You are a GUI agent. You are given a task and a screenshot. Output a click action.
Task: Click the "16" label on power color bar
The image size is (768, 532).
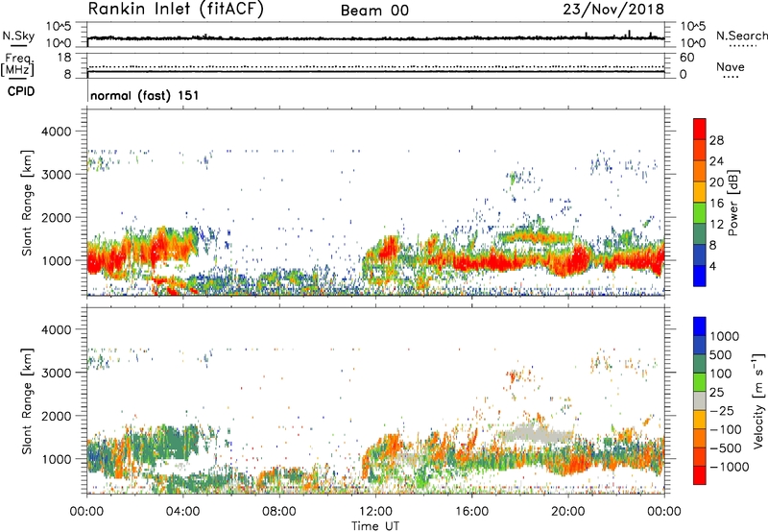point(716,204)
